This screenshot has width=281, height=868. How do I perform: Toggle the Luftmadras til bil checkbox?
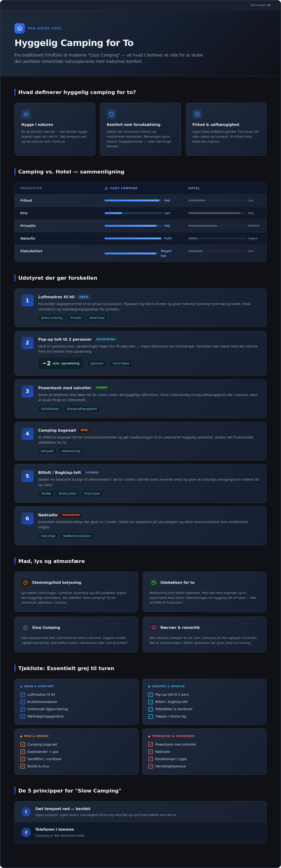click(x=23, y=694)
